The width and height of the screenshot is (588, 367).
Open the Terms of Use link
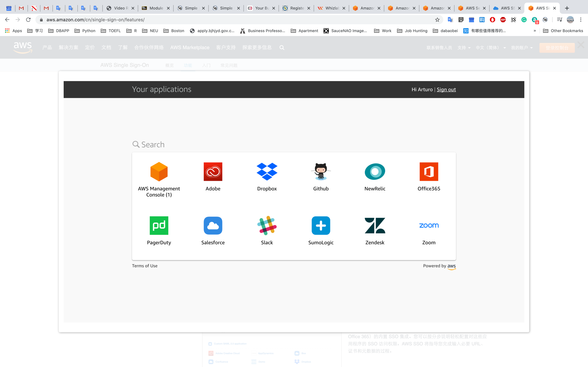coord(145,266)
